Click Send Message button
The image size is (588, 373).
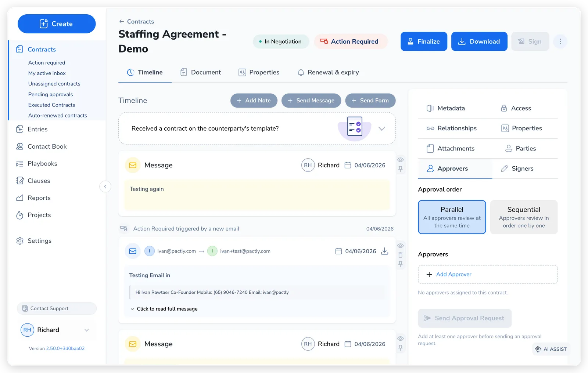[x=311, y=101]
